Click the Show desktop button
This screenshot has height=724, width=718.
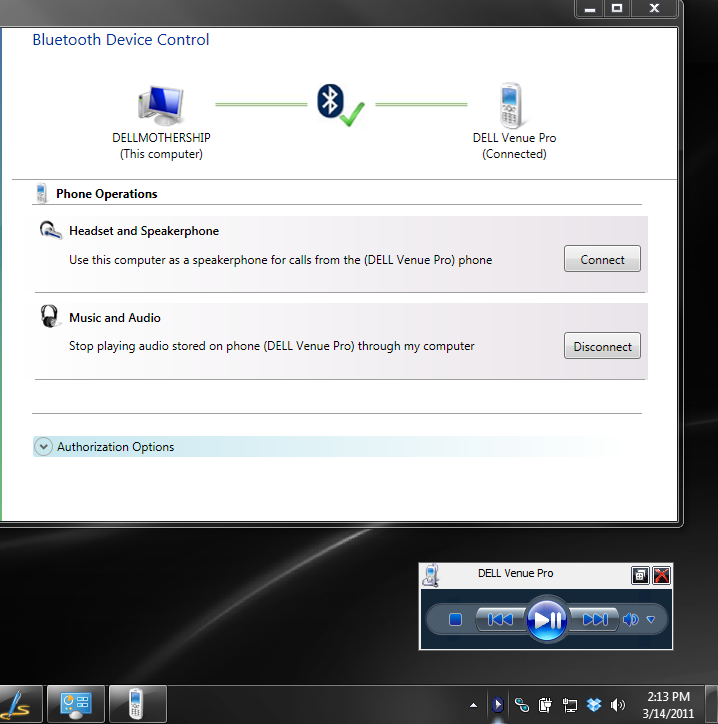pyautogui.click(x=711, y=705)
